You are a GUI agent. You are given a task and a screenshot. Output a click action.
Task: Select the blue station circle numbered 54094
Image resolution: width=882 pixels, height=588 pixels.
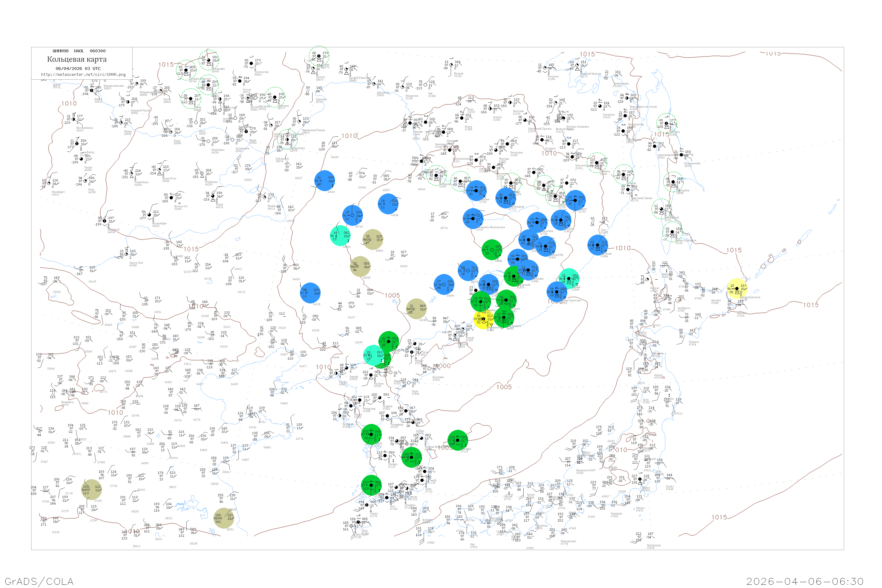[444, 284]
